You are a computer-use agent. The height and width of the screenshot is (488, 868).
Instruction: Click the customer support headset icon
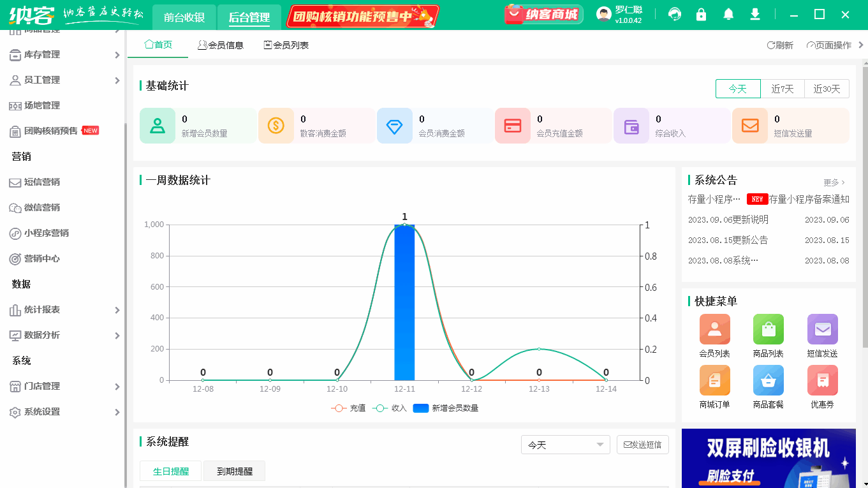pos(674,13)
